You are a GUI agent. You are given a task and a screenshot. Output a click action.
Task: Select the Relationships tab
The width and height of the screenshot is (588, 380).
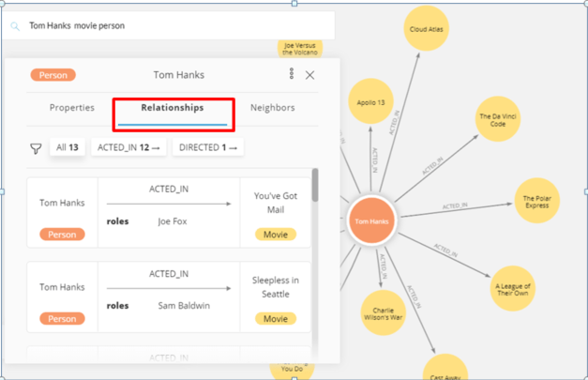click(173, 108)
